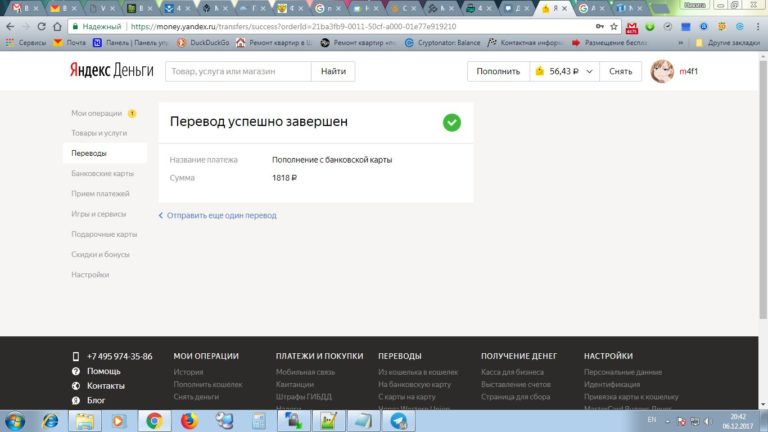The image size is (768, 432).
Task: Open Подарочные карты in sidebar
Action: (104, 234)
